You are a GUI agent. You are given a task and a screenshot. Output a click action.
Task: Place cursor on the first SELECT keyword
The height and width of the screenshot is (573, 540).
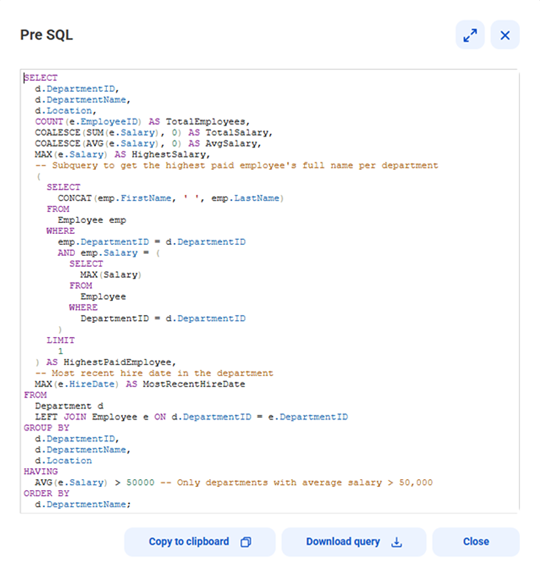click(x=41, y=78)
